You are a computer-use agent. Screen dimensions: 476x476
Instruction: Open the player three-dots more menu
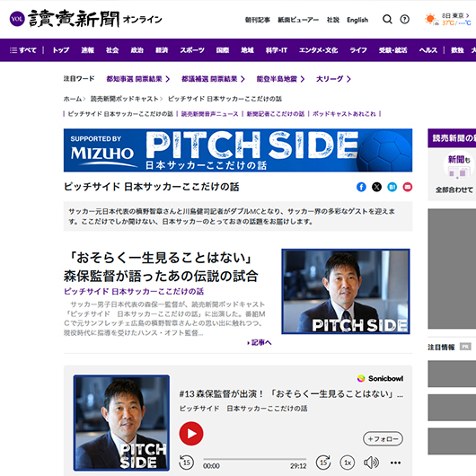[x=395, y=463]
